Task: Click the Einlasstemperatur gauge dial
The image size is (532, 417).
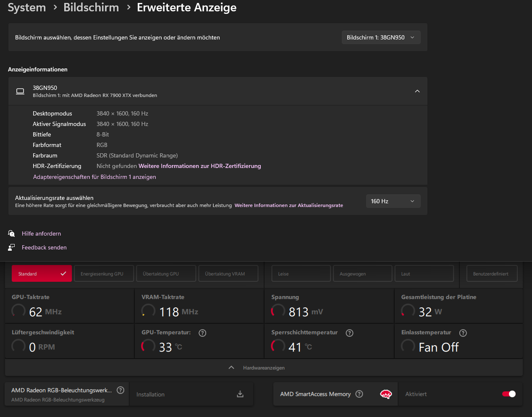Action: pyautogui.click(x=408, y=346)
